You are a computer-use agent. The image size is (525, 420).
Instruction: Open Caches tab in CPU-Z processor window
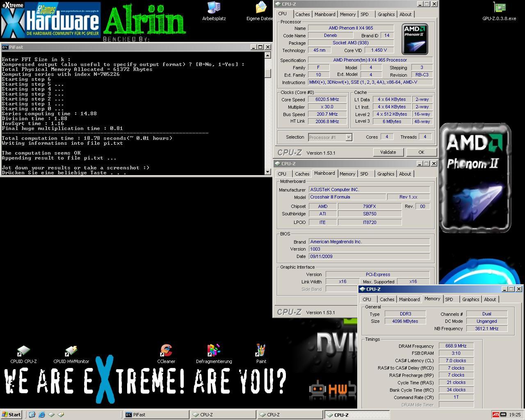[x=303, y=14]
